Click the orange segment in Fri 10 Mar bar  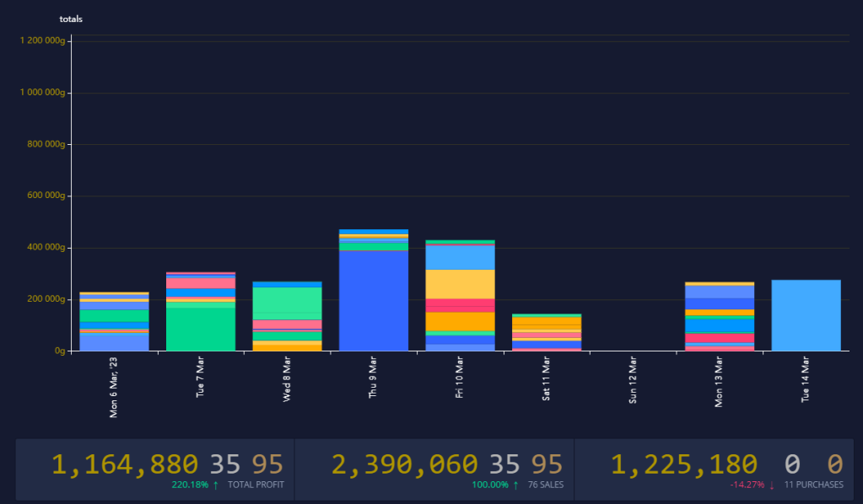[x=460, y=320]
